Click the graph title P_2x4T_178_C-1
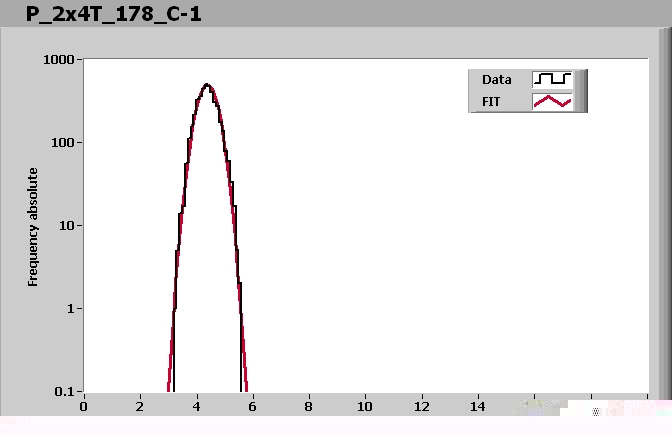The height and width of the screenshot is (435, 672). coord(113,14)
